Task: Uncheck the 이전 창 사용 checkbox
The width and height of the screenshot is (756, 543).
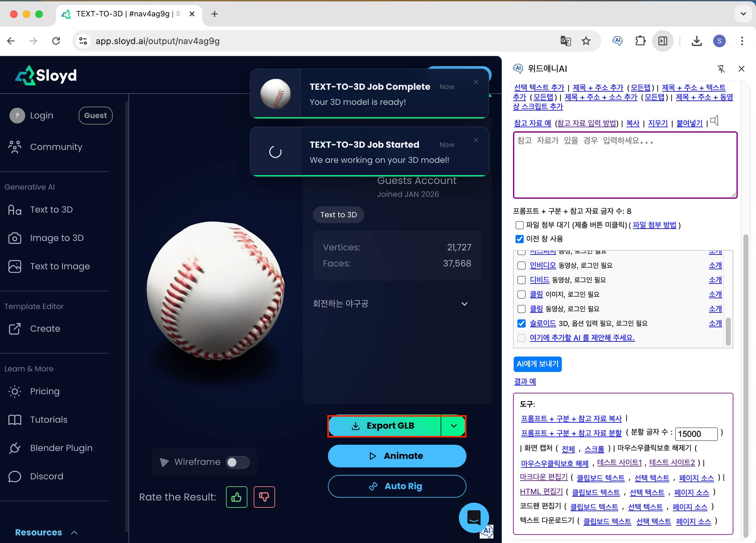Action: point(519,239)
